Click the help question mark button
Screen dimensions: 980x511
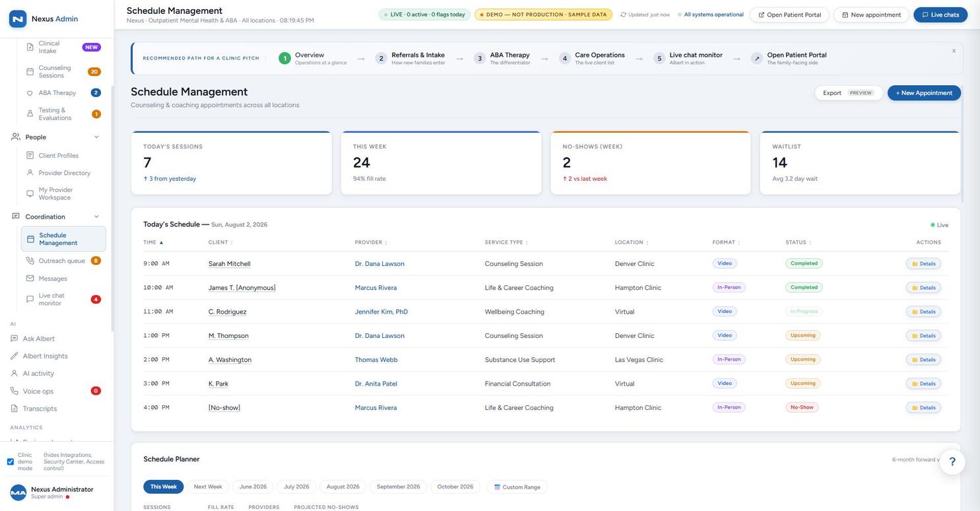click(952, 462)
